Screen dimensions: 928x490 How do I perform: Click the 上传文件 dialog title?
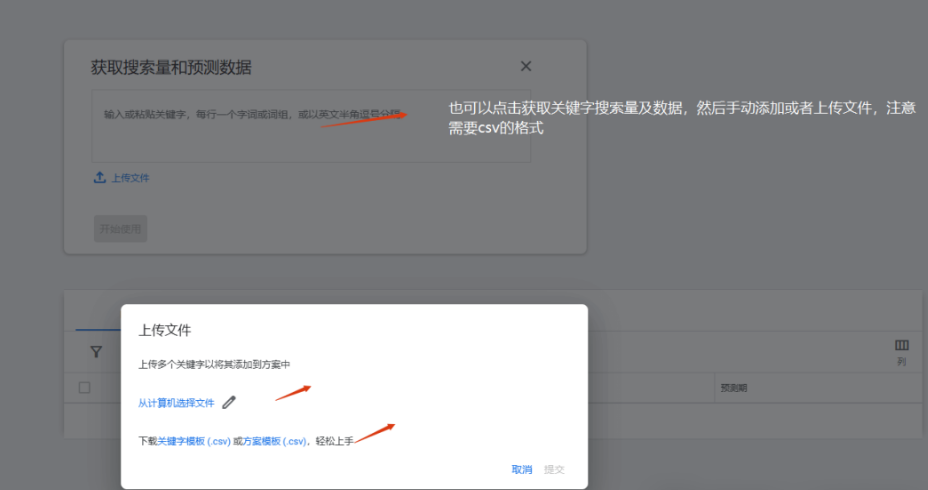[x=164, y=329]
